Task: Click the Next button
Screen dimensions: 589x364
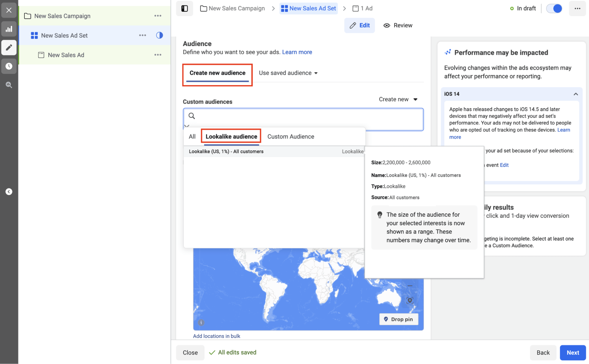Action: 572,353
